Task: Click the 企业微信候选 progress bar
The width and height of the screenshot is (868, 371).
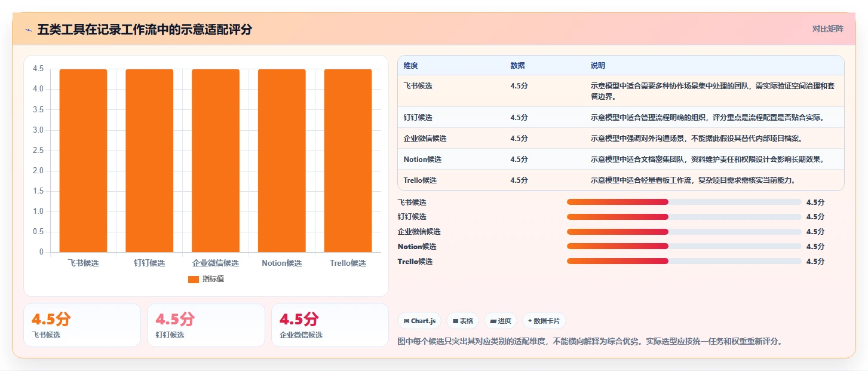Action: pyautogui.click(x=684, y=232)
